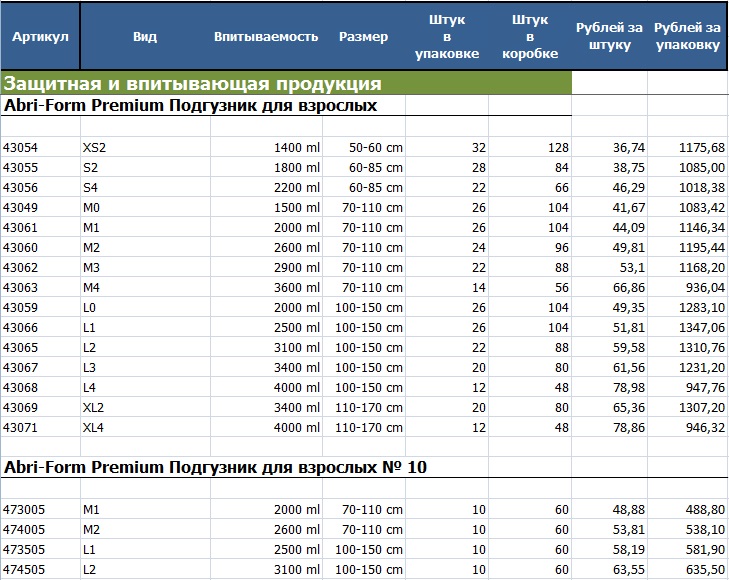
Task: Select the Штук в коробке header
Action: click(x=530, y=37)
